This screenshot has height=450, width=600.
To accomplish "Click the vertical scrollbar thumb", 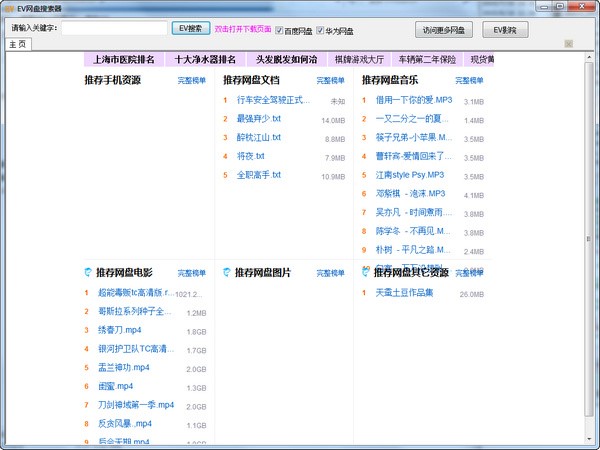I will pyautogui.click(x=589, y=239).
